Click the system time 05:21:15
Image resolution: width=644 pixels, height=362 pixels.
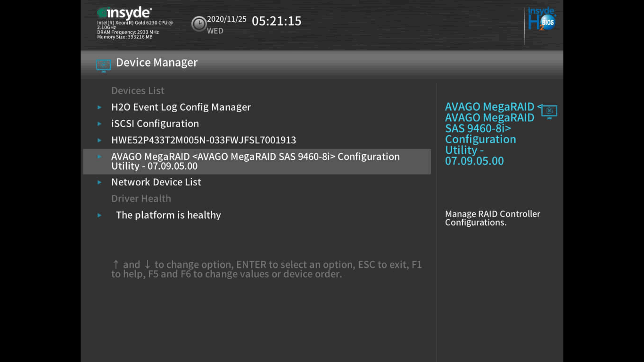(276, 21)
